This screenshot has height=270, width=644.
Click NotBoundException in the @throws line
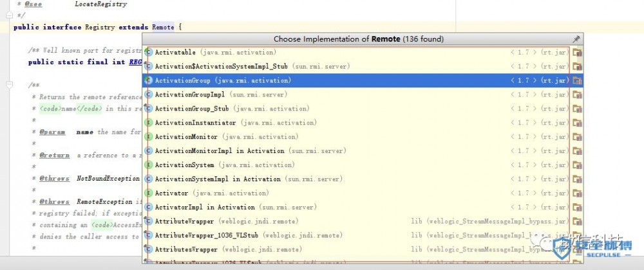point(108,179)
